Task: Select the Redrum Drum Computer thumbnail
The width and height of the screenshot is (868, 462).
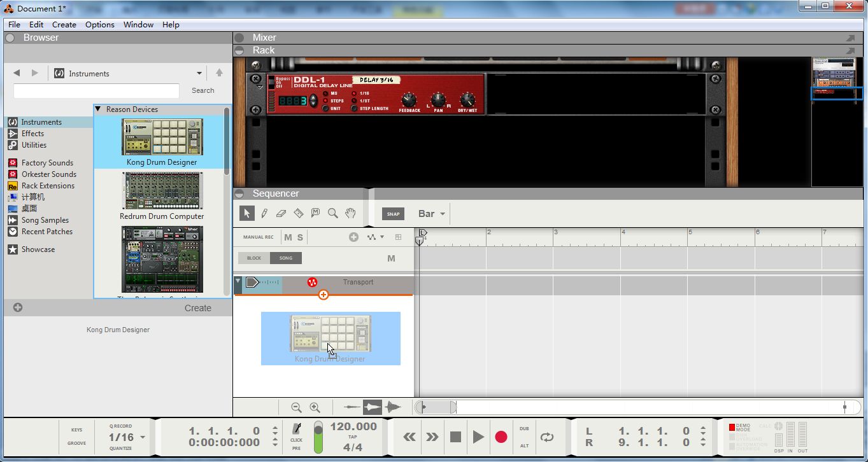Action: [x=162, y=190]
